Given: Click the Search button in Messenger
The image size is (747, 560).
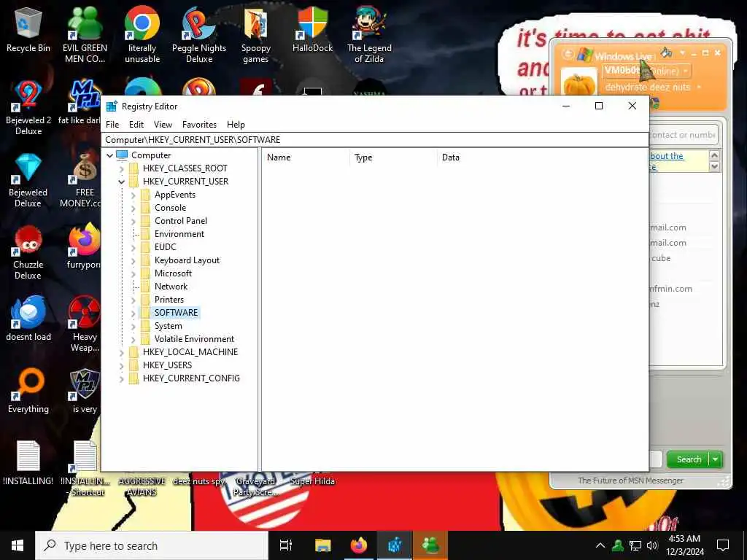Looking at the screenshot, I should point(689,459).
